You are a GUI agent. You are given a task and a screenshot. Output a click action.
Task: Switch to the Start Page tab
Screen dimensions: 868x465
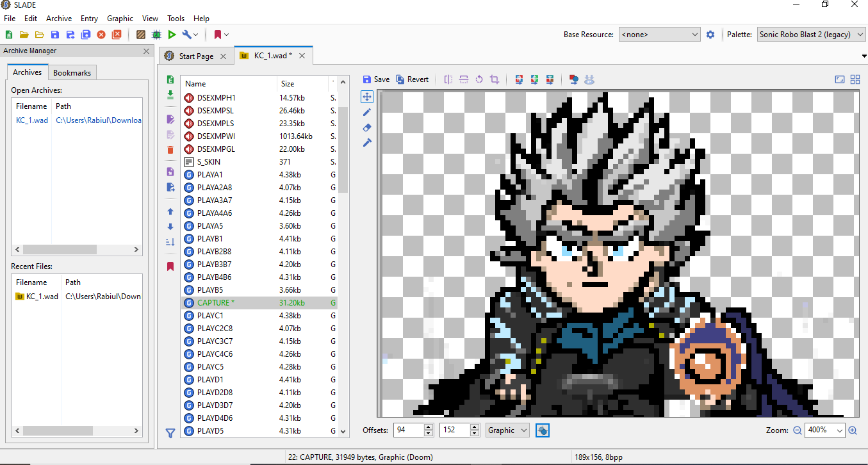[195, 56]
